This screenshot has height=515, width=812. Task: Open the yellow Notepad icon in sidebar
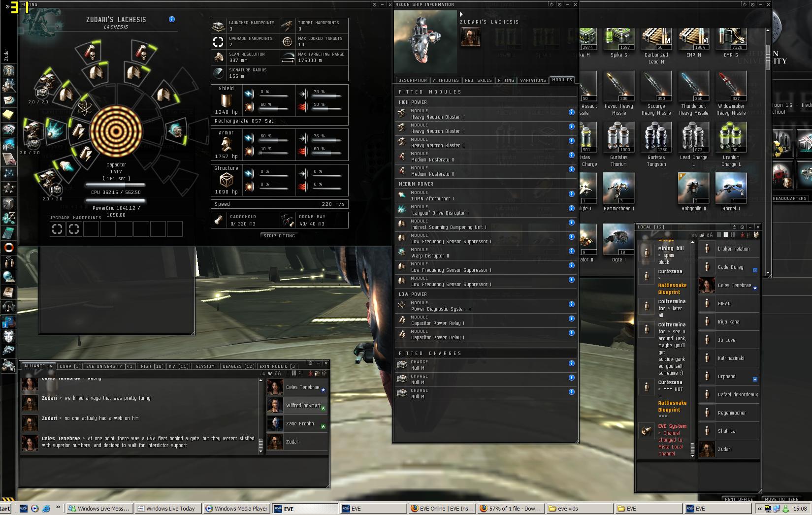(x=8, y=114)
